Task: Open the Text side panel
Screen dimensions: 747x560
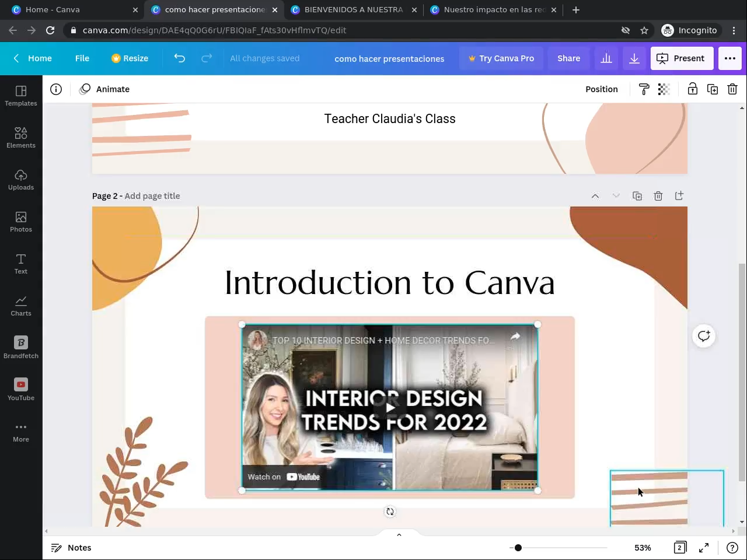Action: (x=21, y=264)
